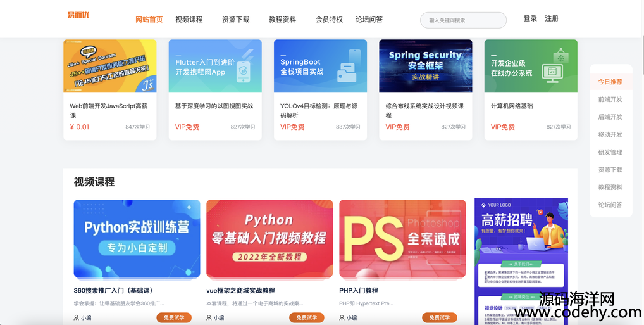Click the 易而优 site logo
644x325 pixels.
tap(78, 15)
